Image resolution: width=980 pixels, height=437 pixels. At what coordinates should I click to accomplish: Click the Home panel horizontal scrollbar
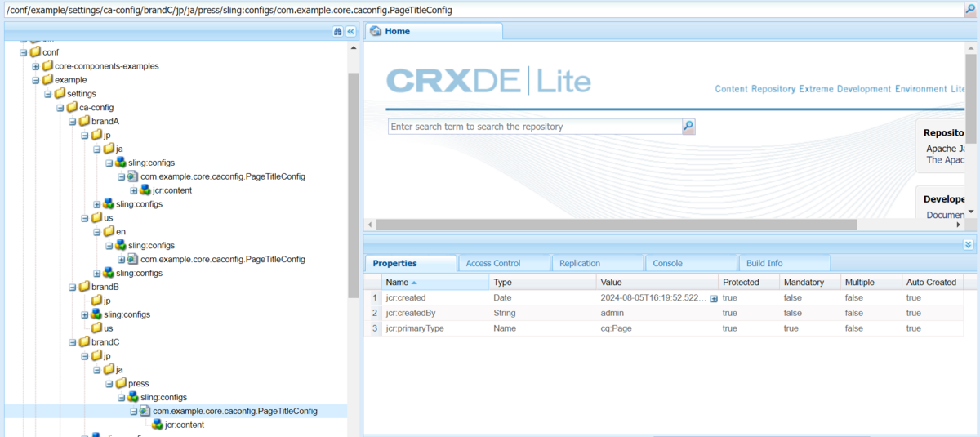coord(617,225)
